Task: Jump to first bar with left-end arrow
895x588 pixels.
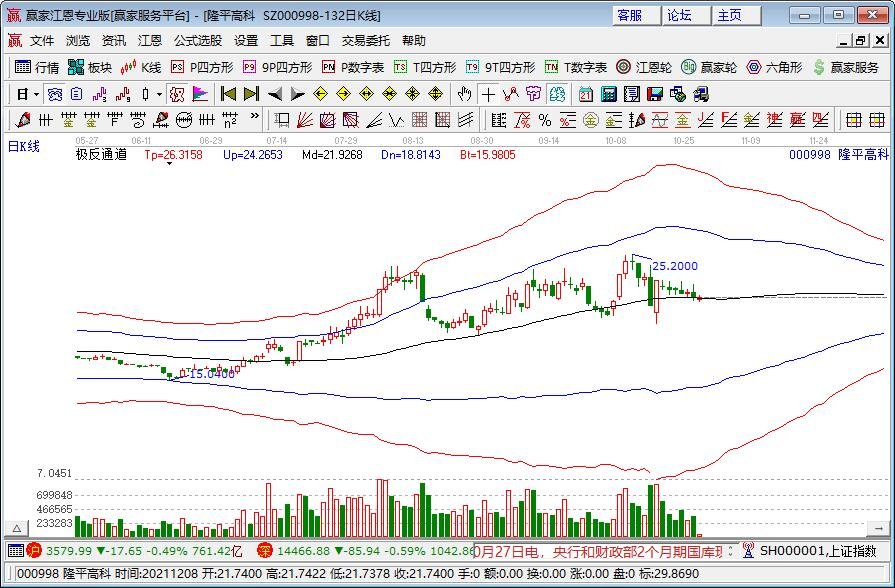Action: pos(228,94)
